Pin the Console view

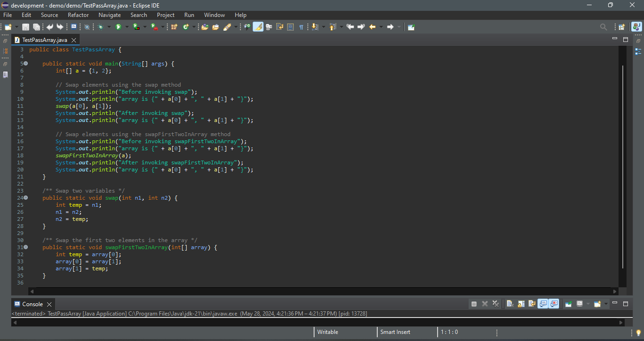(x=568, y=304)
